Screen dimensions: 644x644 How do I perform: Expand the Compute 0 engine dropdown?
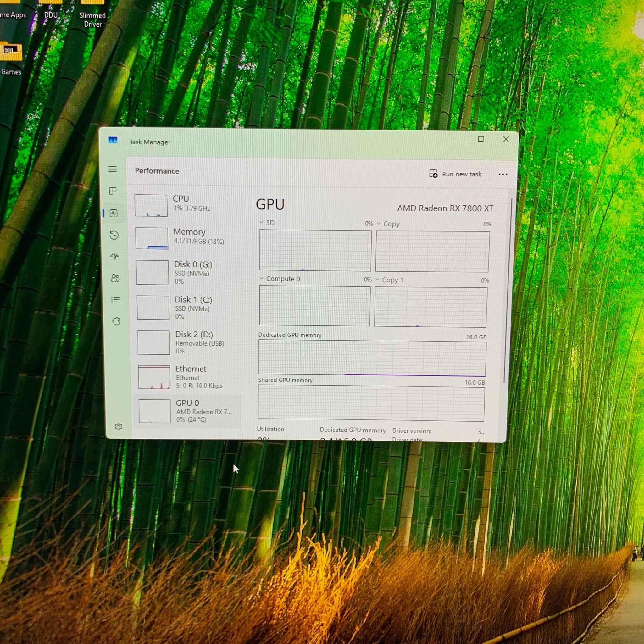point(261,278)
